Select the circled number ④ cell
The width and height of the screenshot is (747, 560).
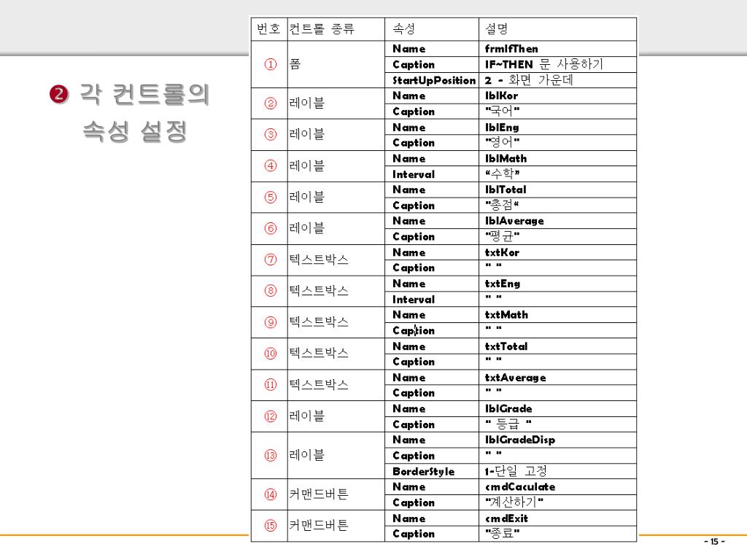pos(270,166)
